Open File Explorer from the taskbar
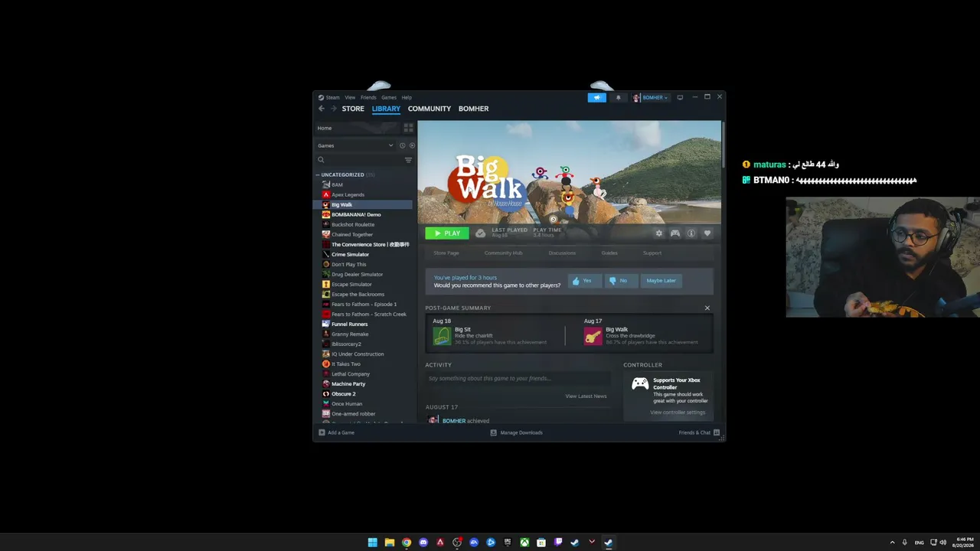This screenshot has width=980, height=551. tap(389, 543)
